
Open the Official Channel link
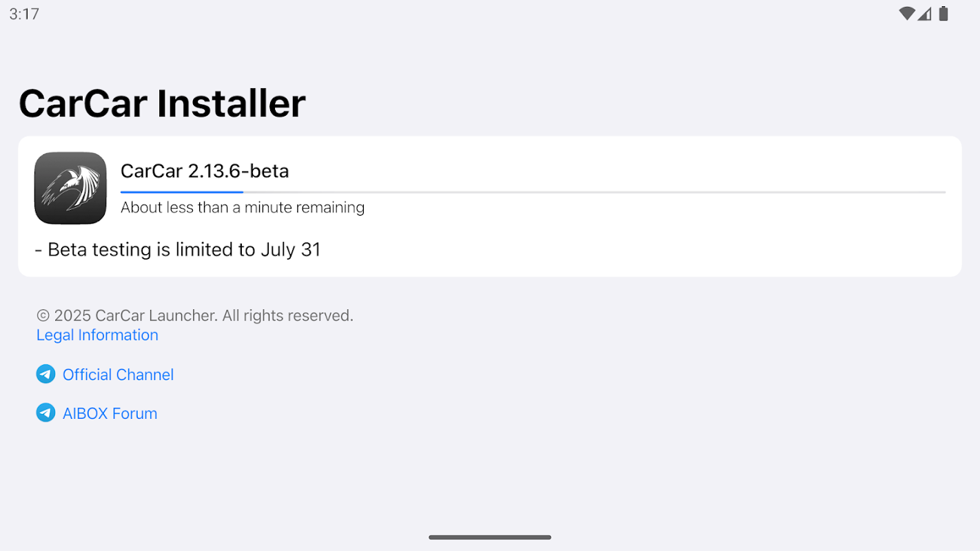pos(118,374)
